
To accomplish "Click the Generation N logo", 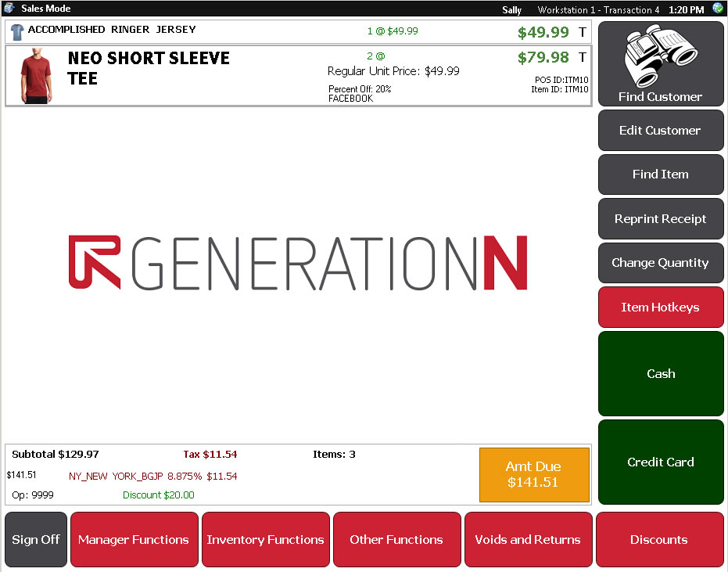I will pos(298,263).
